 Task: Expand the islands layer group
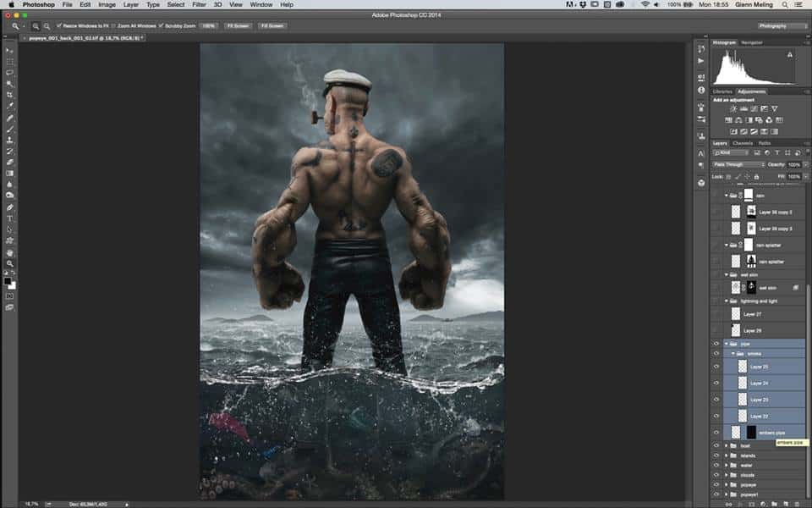[727, 456]
